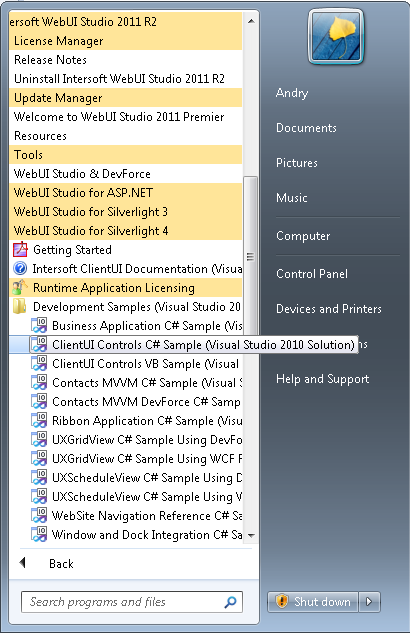Click the ClientUI Controls VB Sample solution icon
Screen dimensions: 410x633
[x=39, y=363]
